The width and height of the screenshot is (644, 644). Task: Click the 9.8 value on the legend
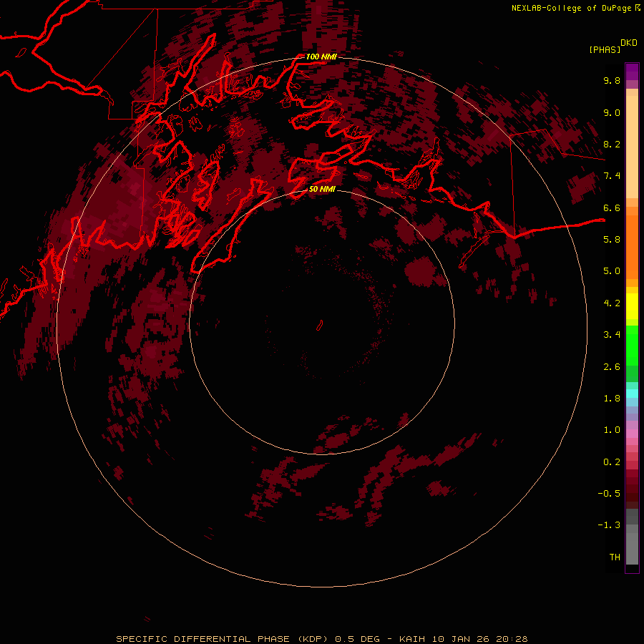(612, 80)
